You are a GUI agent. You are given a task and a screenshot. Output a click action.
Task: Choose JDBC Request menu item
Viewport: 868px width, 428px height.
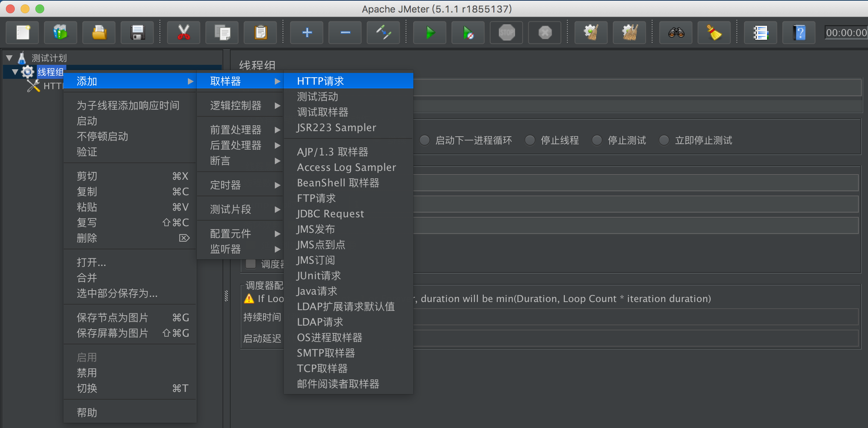(x=349, y=214)
